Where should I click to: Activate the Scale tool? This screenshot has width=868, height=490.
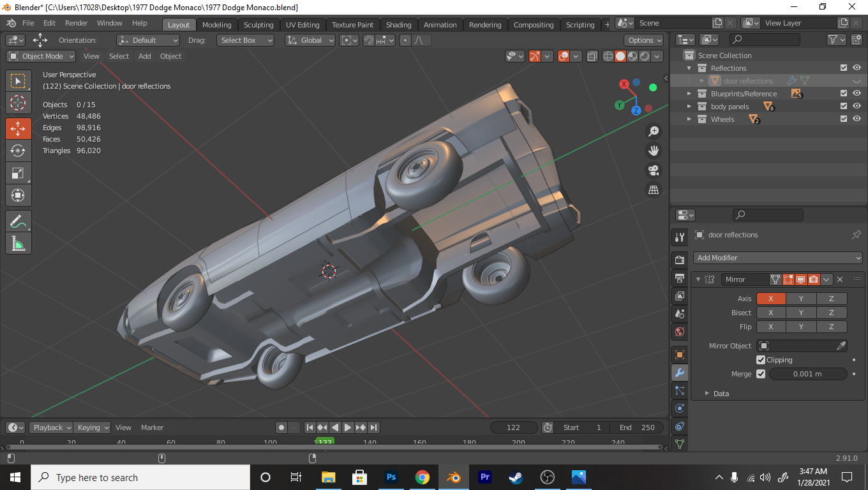click(x=18, y=173)
